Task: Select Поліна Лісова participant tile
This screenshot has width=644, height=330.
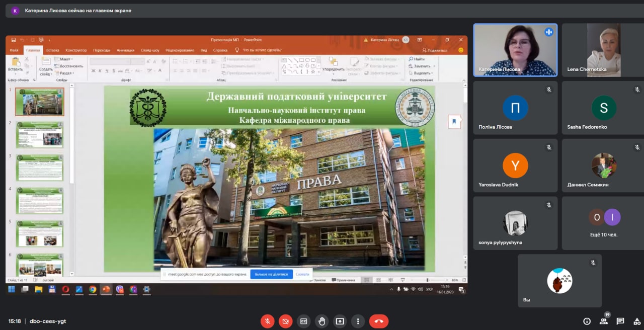Action: coord(515,108)
